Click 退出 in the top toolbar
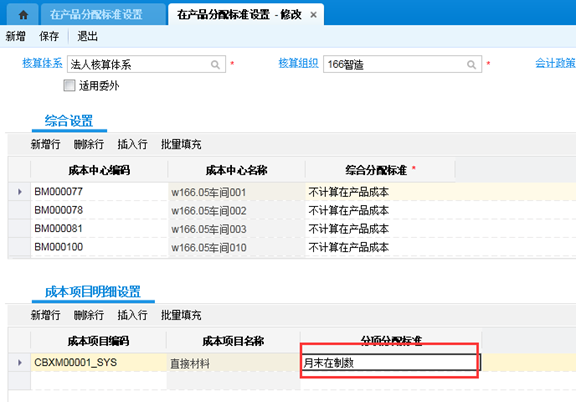576x402 pixels. (87, 36)
